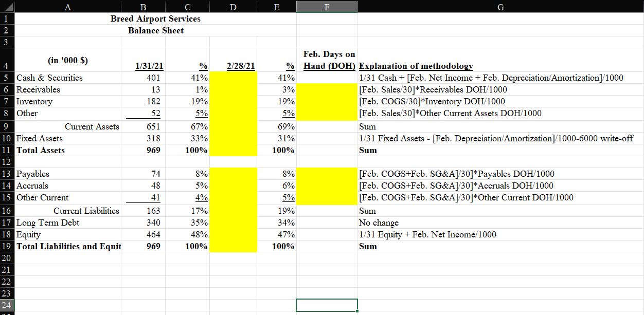Screen dimensions: 644x315
Task: Select column A header
Action: coord(68,7)
